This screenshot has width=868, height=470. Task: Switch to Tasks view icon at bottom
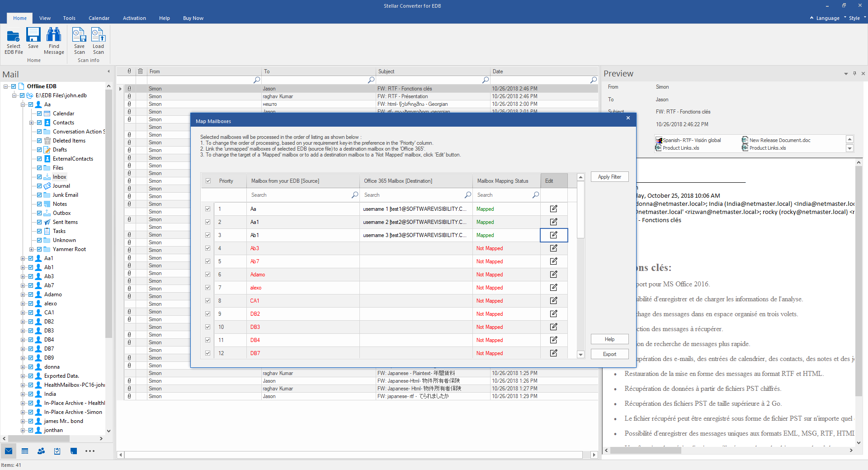tap(57, 451)
